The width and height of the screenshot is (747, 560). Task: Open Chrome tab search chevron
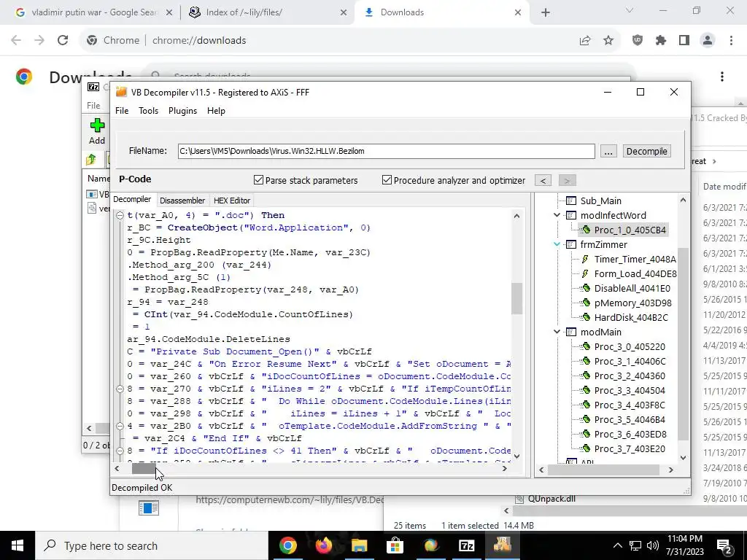click(630, 10)
